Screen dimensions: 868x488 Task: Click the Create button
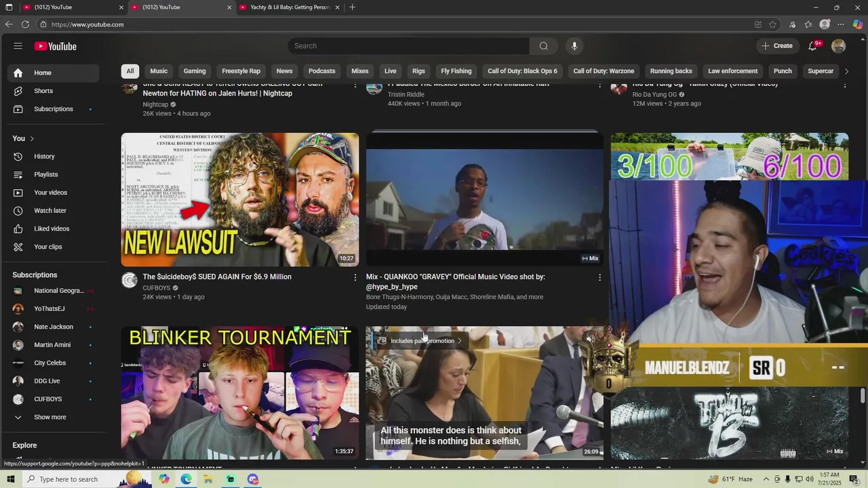click(x=776, y=46)
